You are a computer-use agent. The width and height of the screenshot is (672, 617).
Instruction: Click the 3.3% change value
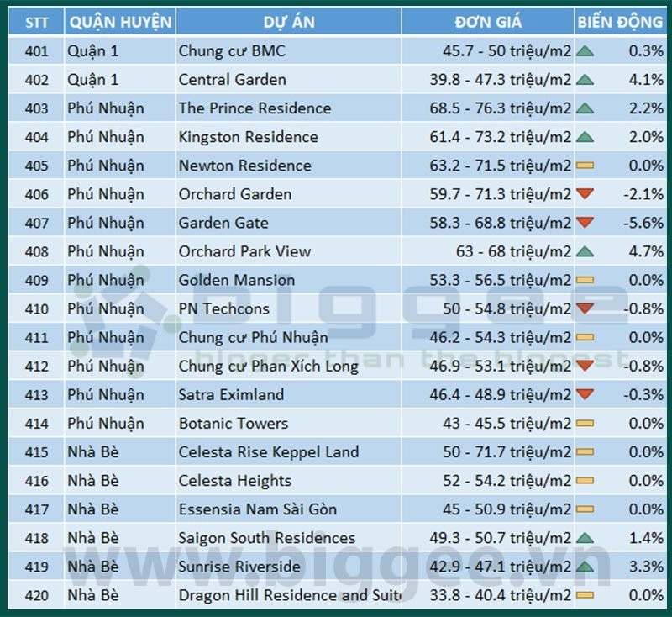pos(646,567)
